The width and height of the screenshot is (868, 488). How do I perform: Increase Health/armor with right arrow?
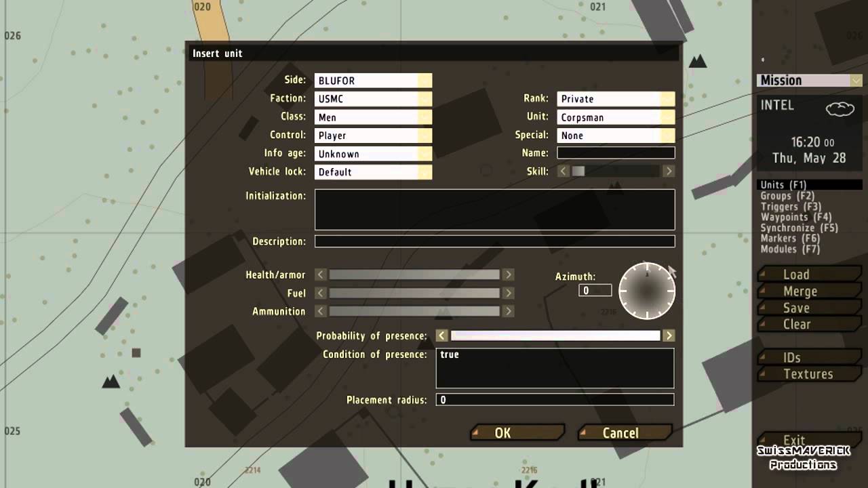(508, 274)
